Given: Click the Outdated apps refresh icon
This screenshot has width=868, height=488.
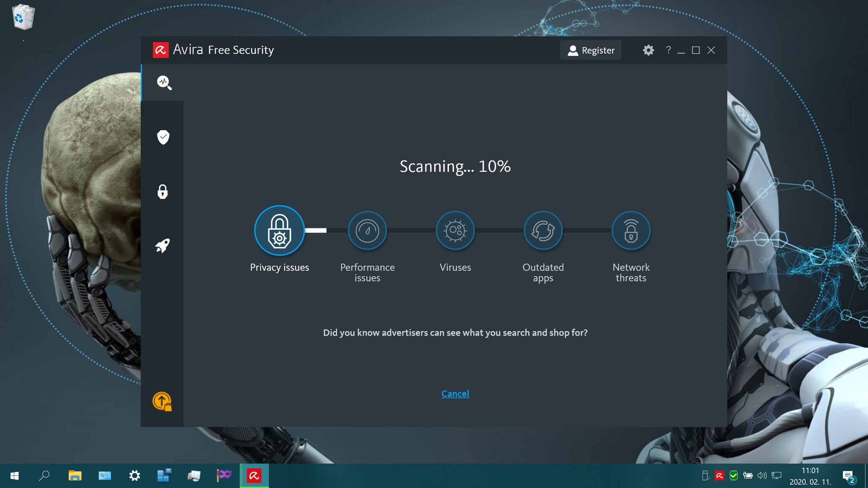Looking at the screenshot, I should 543,230.
